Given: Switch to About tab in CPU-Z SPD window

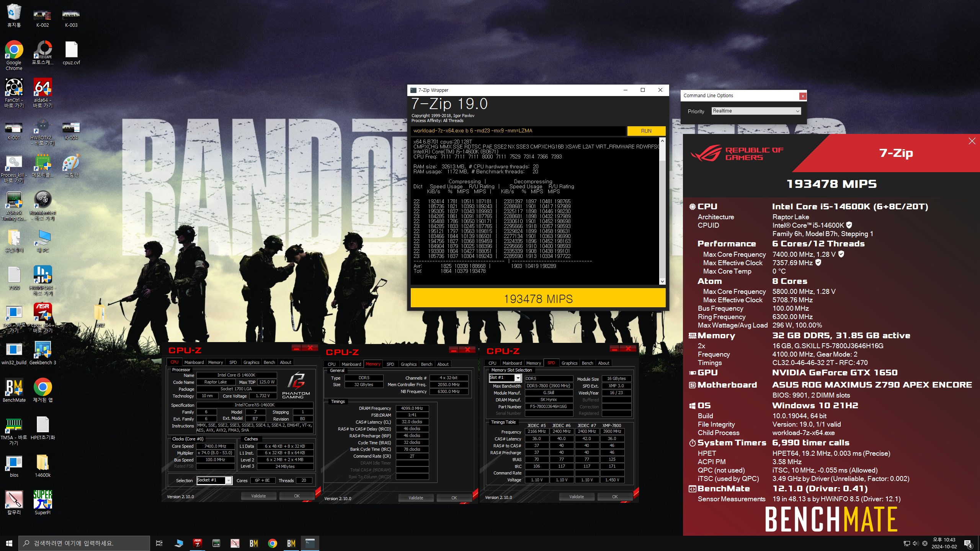Looking at the screenshot, I should [x=604, y=363].
